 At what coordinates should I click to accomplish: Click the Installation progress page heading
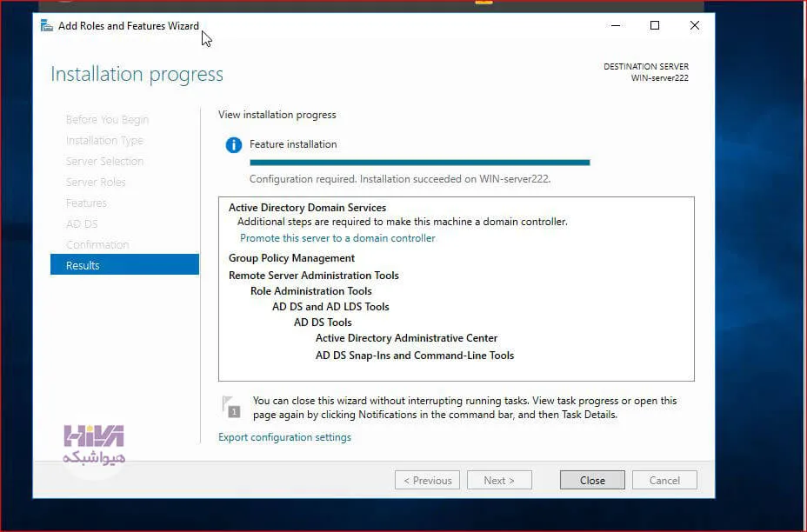coord(137,75)
